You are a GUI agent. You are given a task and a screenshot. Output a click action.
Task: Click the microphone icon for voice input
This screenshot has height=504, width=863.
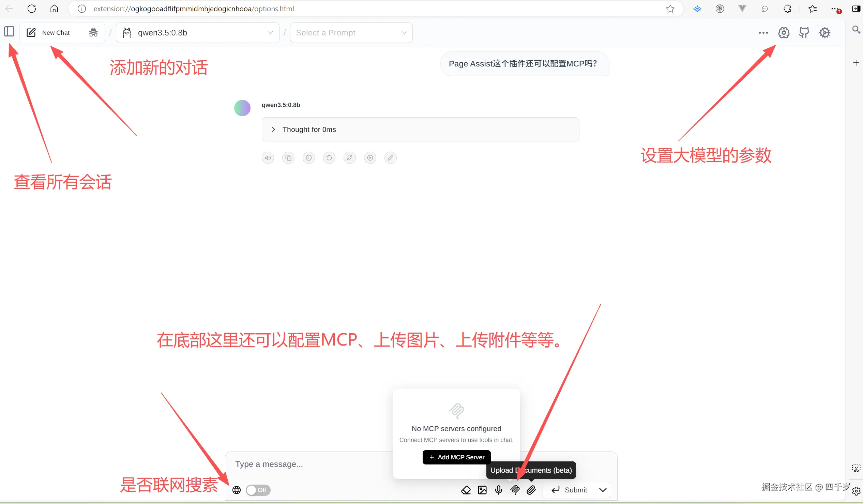tap(498, 490)
